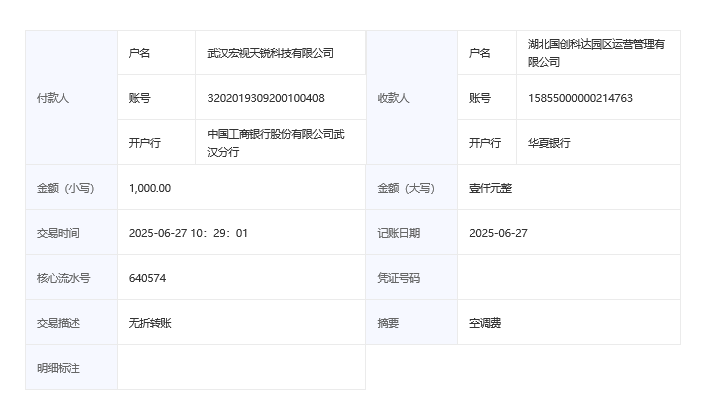Click the summary value 空调费
The width and height of the screenshot is (708, 408).
(x=485, y=323)
